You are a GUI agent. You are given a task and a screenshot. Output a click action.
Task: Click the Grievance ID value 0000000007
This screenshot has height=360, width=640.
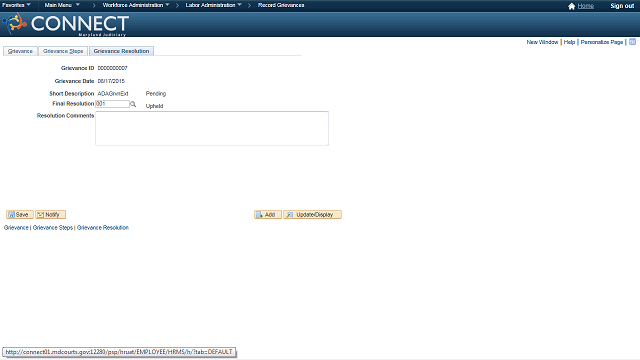[x=113, y=68]
